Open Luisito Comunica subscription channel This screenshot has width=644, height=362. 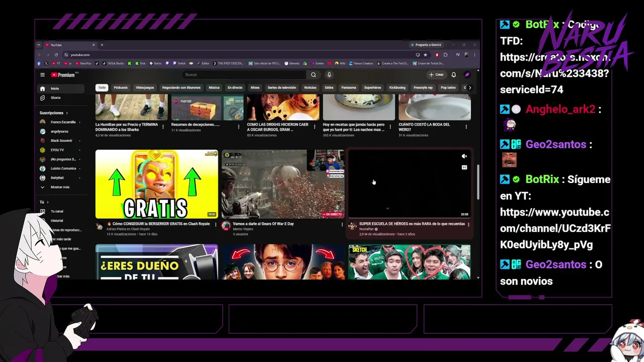[x=60, y=168]
